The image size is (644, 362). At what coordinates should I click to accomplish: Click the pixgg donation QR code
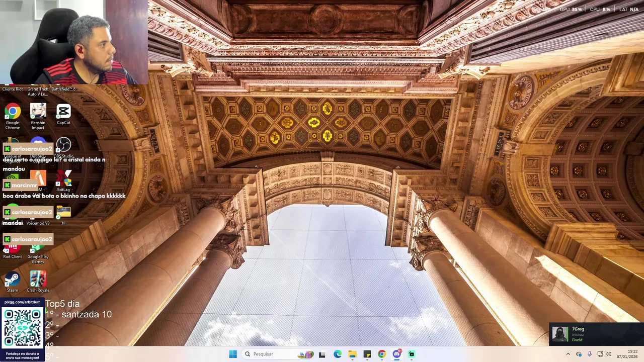(22, 328)
